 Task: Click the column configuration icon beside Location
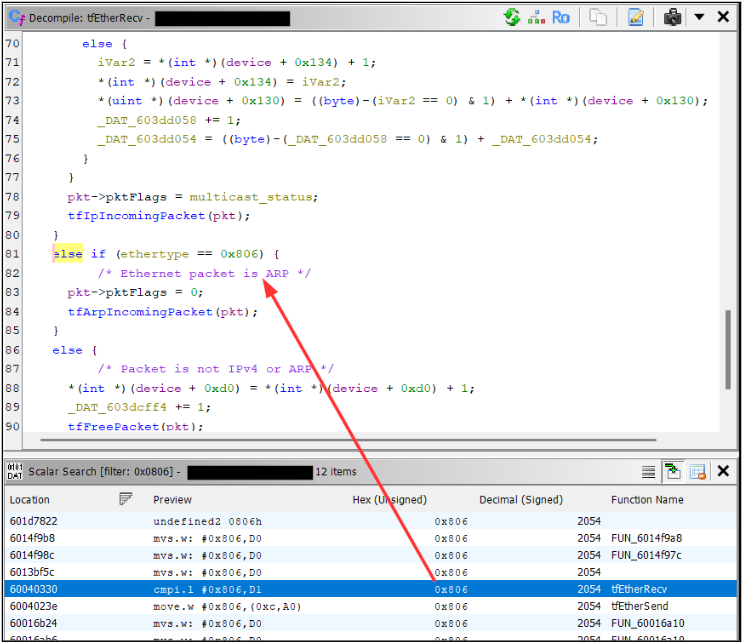tap(126, 499)
